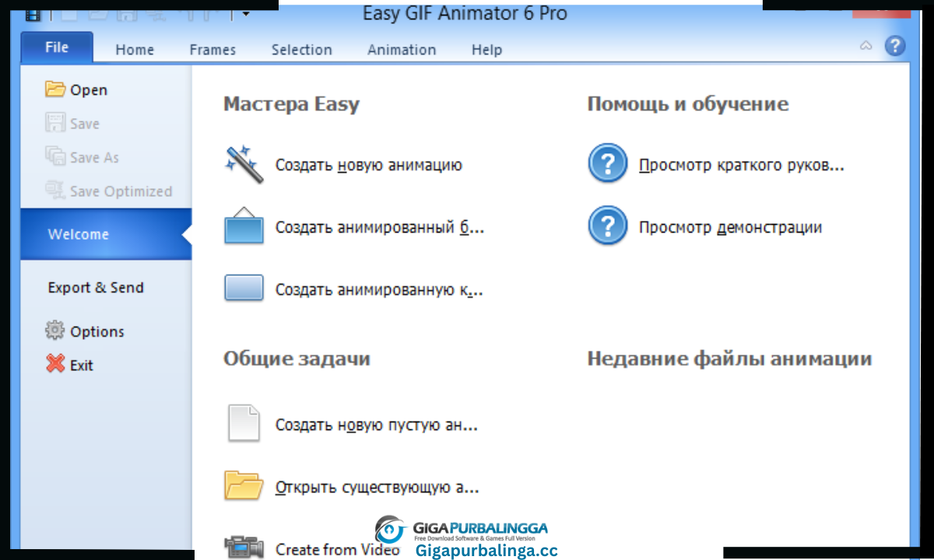Open the Animation ribbon tab
The height and width of the screenshot is (560, 934).
point(402,49)
